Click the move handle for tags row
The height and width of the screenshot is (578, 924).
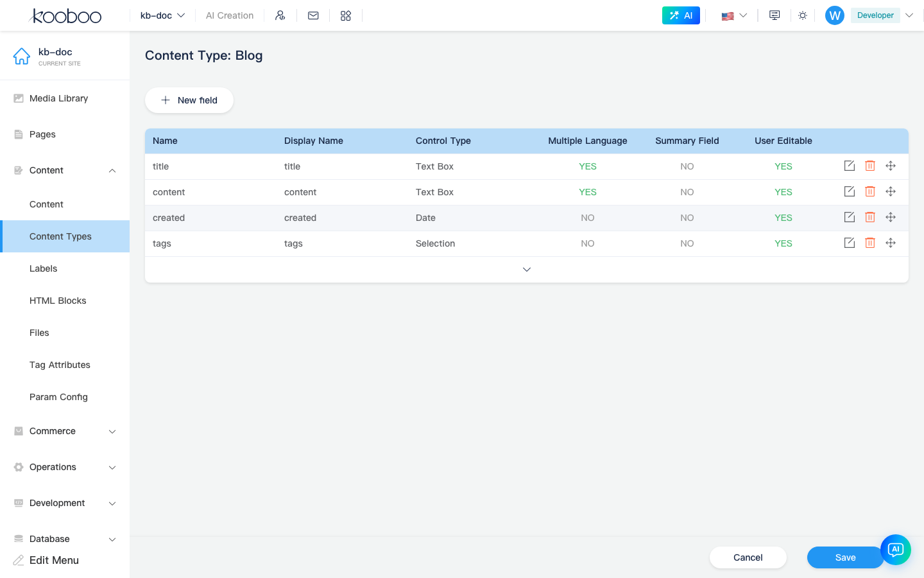pos(891,243)
